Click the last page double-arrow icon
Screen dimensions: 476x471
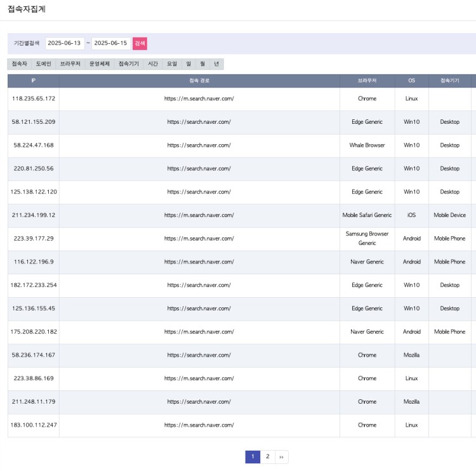(x=281, y=456)
